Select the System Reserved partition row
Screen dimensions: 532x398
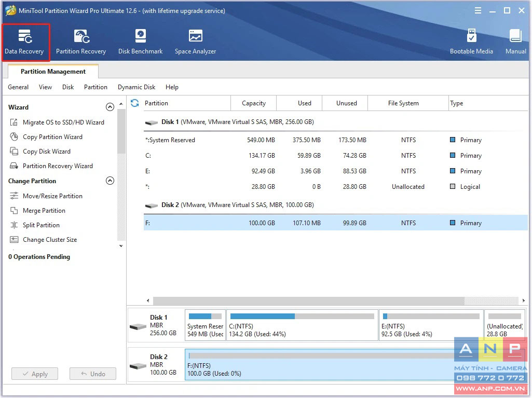(x=336, y=140)
